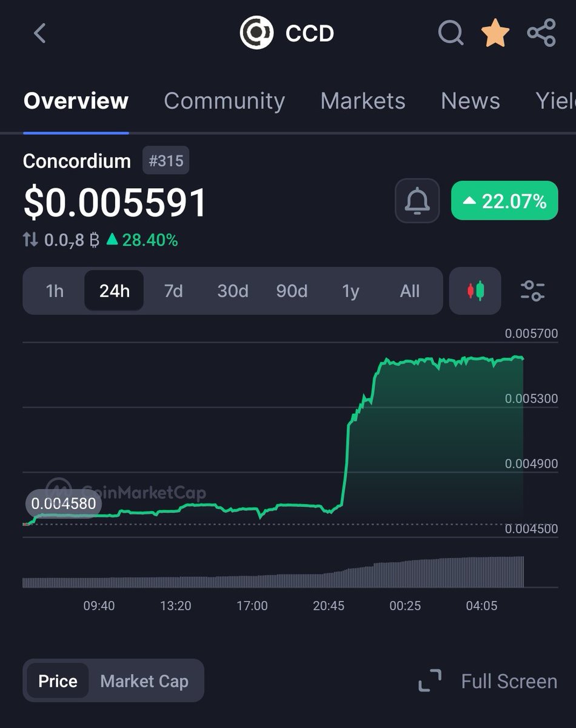Open the partially visible Yield tab
The image size is (576, 728).
click(555, 101)
